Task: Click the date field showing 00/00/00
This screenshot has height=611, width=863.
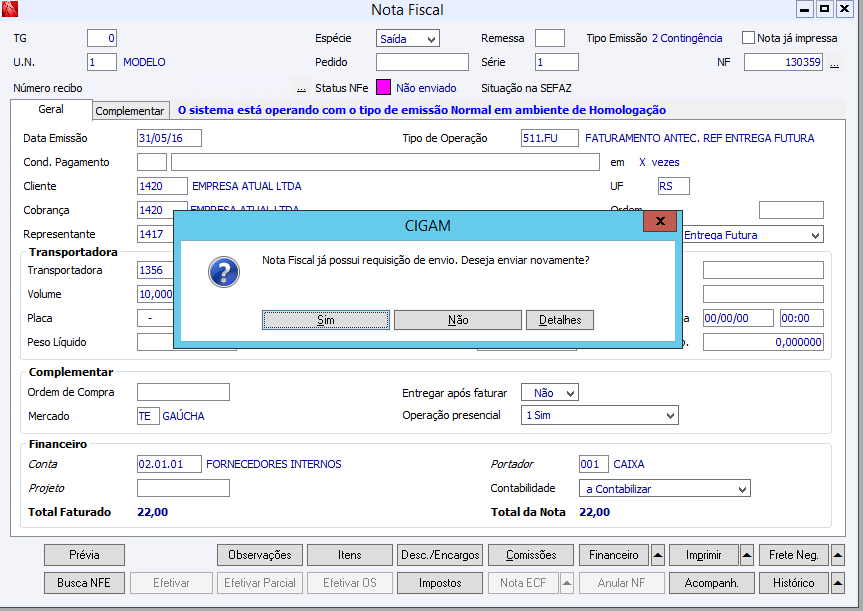Action: 738,318
